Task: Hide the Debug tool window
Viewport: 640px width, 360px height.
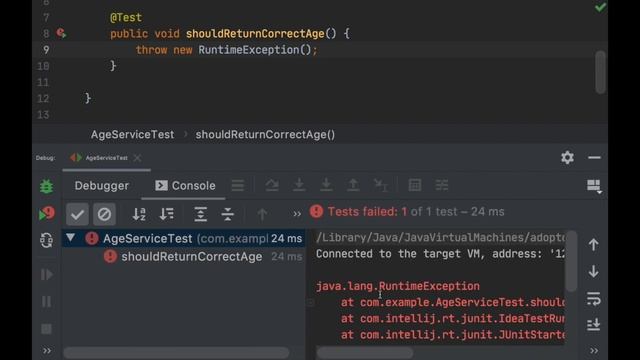Action: pos(594,158)
